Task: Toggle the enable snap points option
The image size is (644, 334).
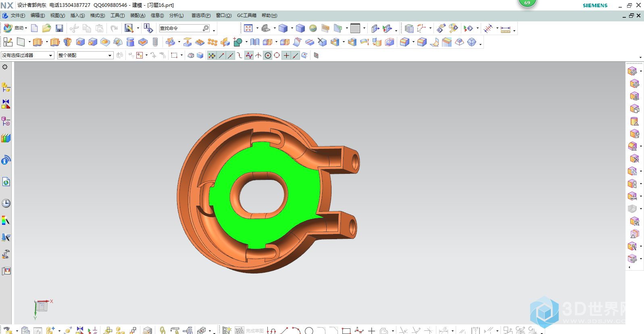Action: (x=212, y=55)
